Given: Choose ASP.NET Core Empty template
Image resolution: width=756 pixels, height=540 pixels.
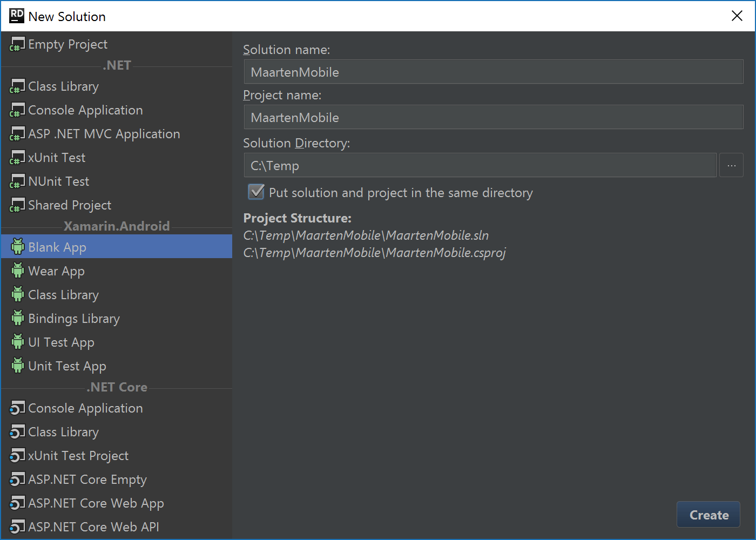Looking at the screenshot, I should [x=117, y=480].
